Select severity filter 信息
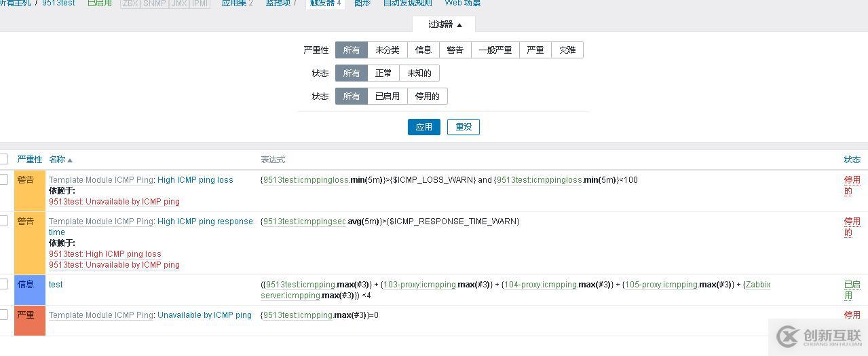The width and height of the screenshot is (868, 356). tap(423, 50)
